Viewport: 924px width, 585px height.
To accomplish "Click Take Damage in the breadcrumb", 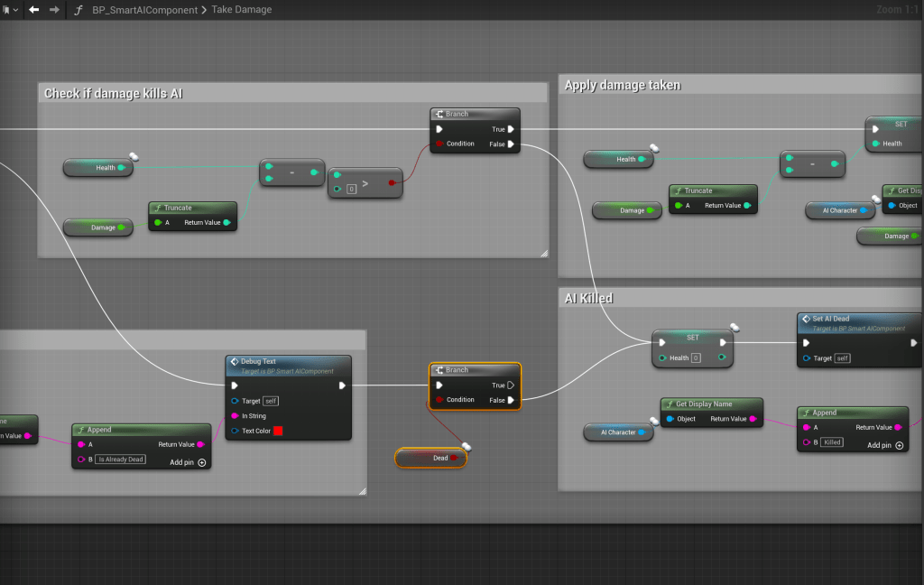I will [x=242, y=9].
